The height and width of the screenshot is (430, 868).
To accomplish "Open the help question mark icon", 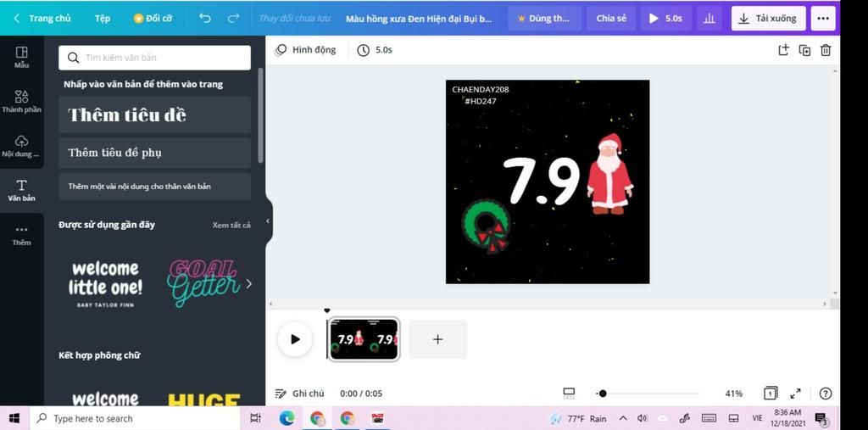I will pos(826,394).
